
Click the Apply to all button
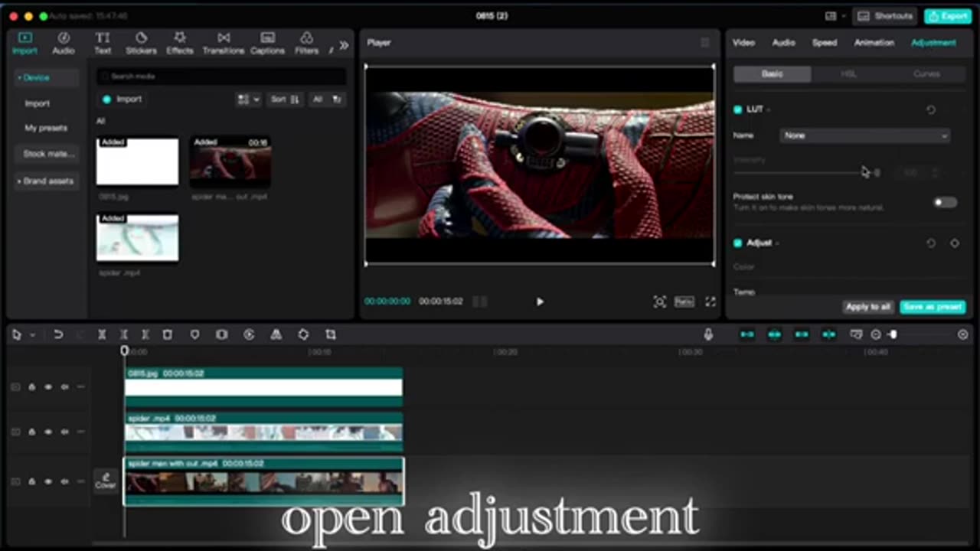pos(868,307)
